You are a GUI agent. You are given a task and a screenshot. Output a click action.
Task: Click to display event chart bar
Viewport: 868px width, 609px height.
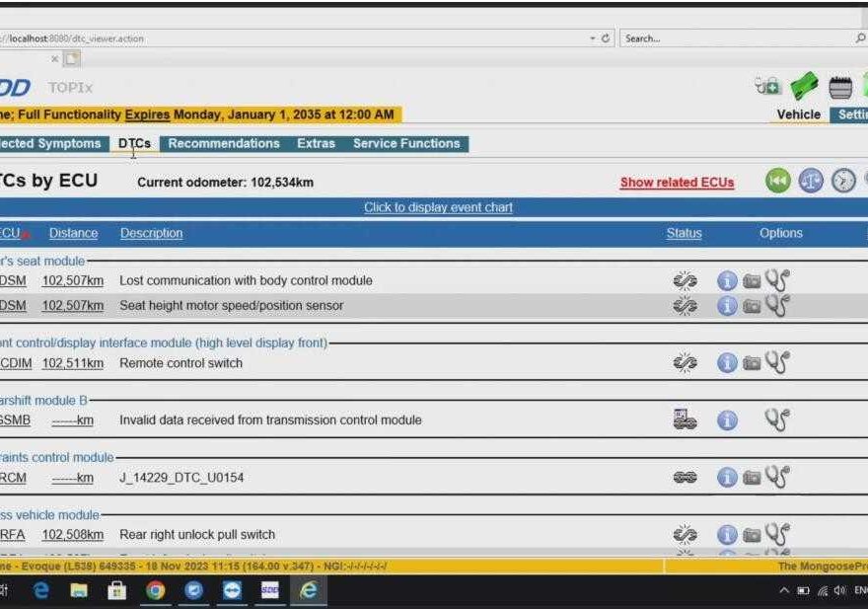click(x=438, y=207)
